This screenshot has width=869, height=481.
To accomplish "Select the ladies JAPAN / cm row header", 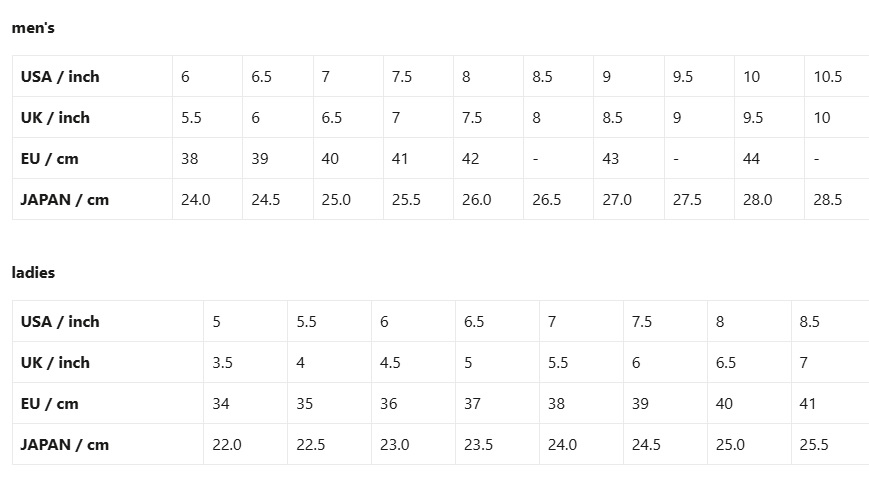I will pyautogui.click(x=108, y=444).
